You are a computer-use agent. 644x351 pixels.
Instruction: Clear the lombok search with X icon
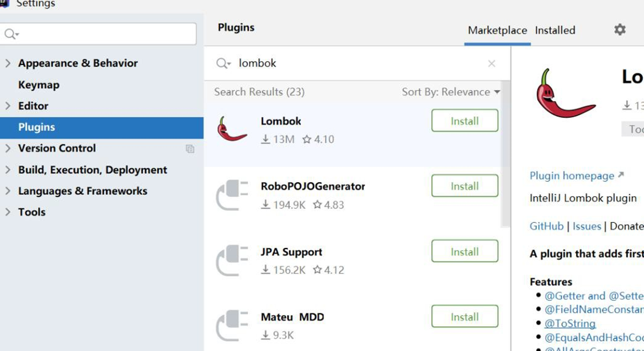coord(492,63)
